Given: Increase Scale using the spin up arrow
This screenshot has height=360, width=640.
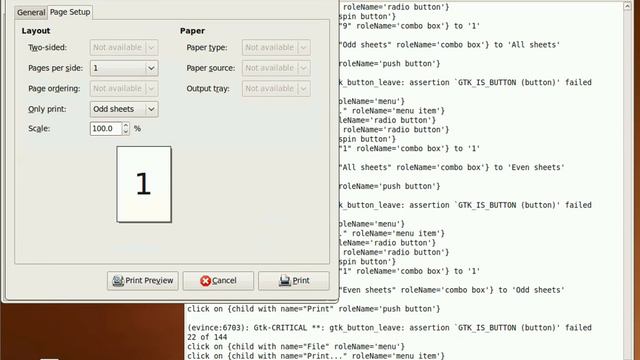Looking at the screenshot, I should (126, 125).
